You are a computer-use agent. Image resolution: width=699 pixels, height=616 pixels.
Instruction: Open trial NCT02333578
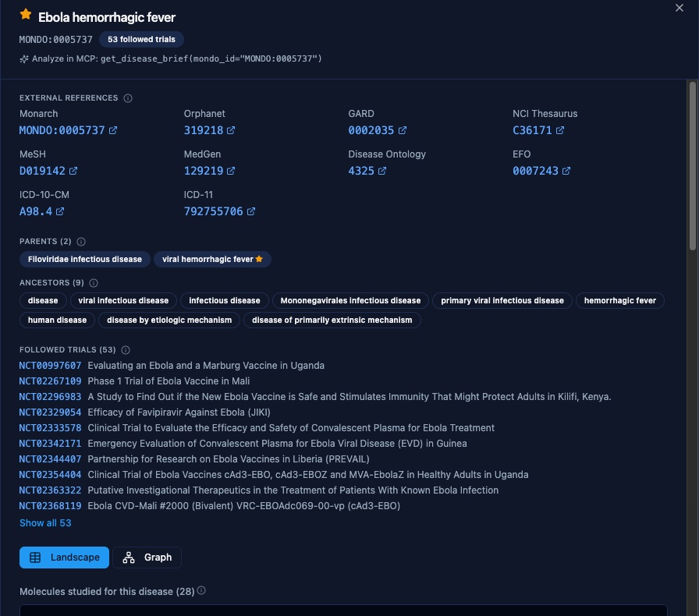pos(50,428)
